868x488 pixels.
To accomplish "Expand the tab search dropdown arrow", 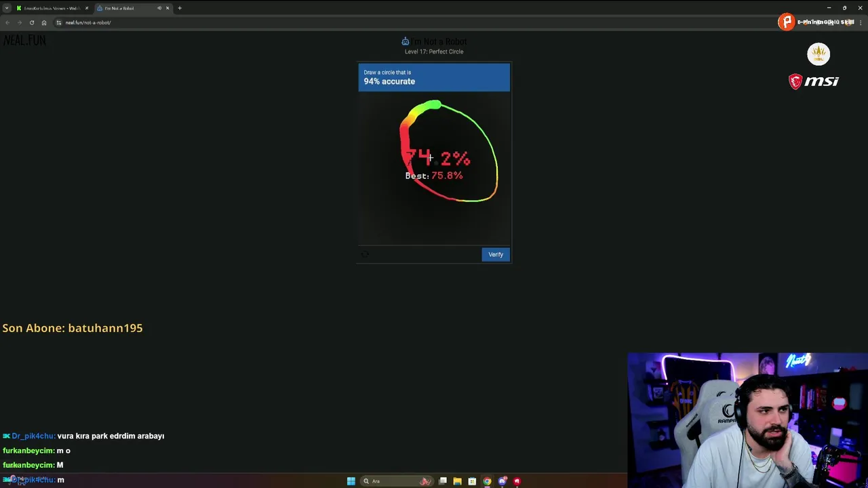I will tap(6, 8).
